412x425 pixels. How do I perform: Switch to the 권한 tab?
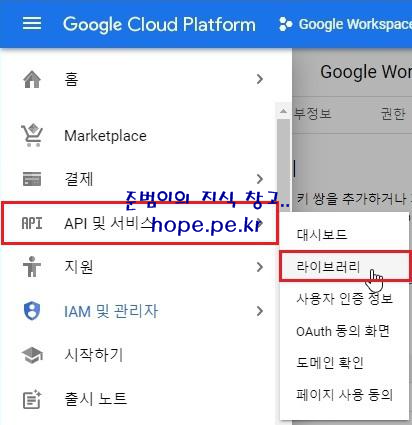[393, 114]
